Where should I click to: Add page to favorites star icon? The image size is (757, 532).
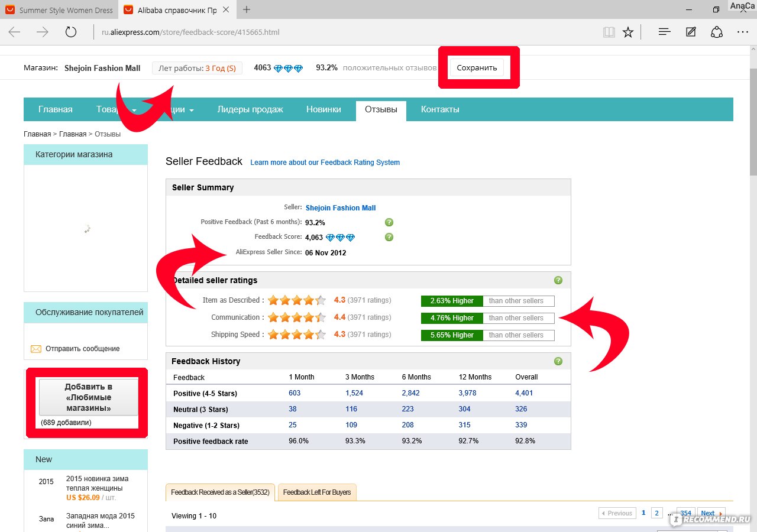click(x=628, y=32)
